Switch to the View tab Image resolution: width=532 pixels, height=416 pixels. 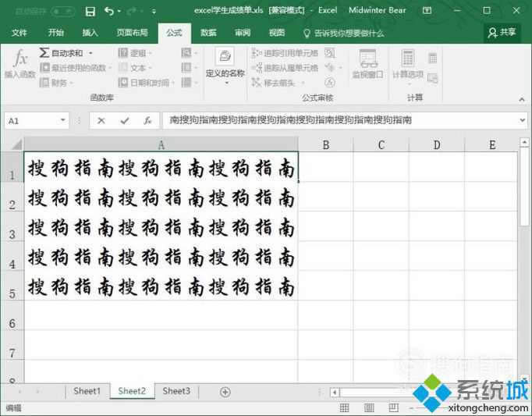coord(276,33)
